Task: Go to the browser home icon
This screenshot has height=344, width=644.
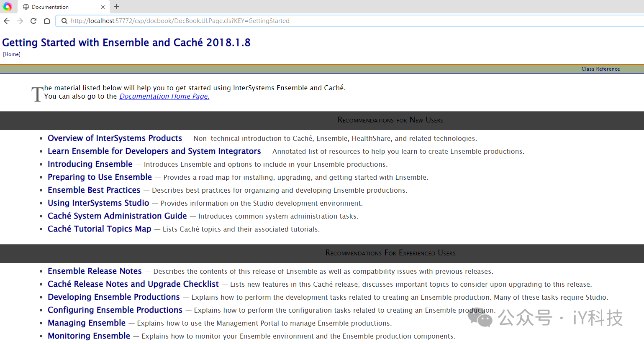Action: click(47, 21)
